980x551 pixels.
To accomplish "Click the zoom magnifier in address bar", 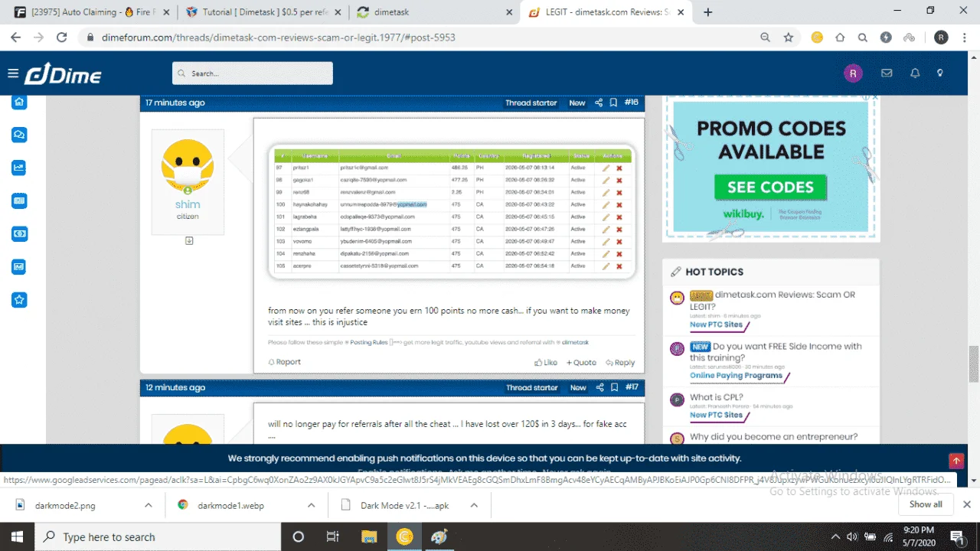I will (x=765, y=37).
